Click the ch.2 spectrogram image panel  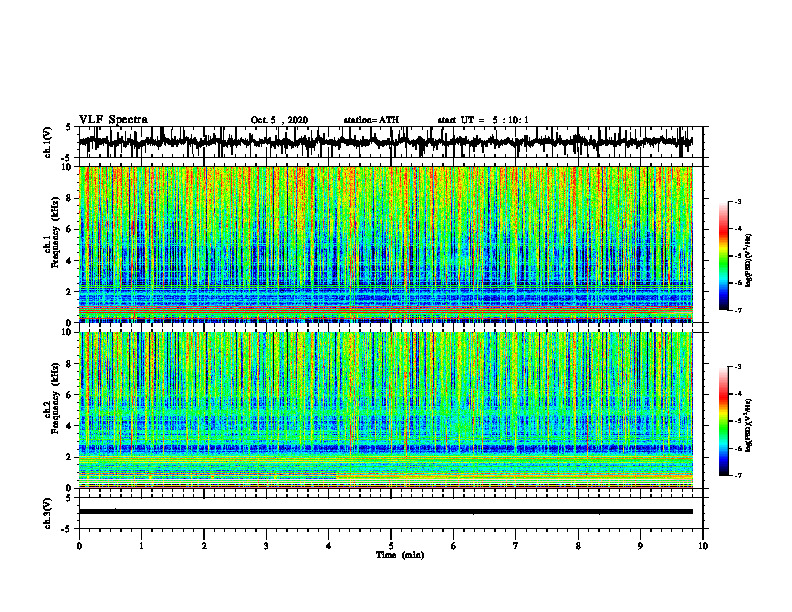click(386, 410)
